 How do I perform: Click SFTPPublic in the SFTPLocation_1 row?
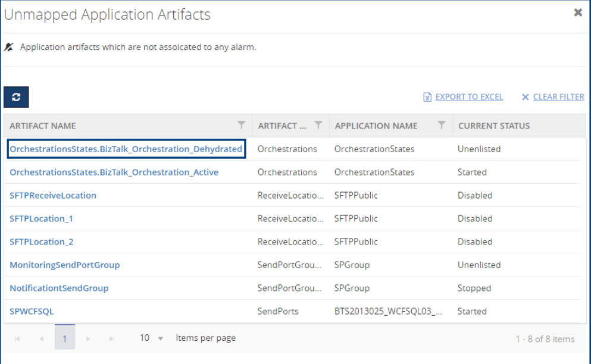point(356,218)
